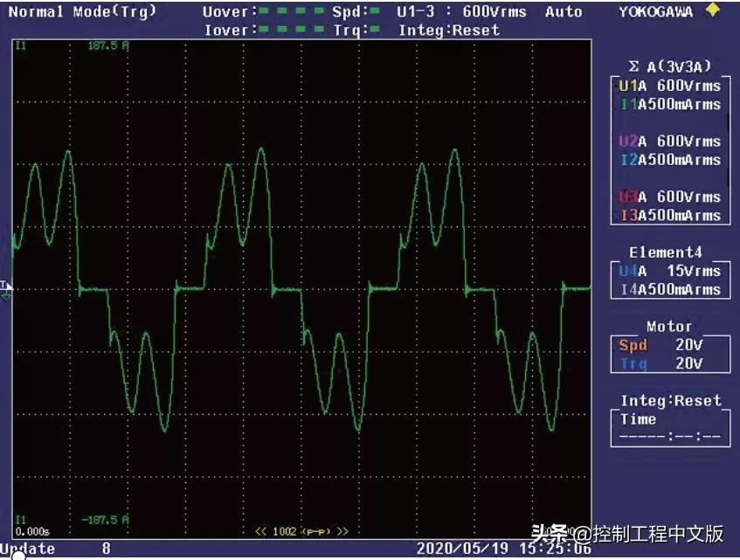Screen dimensions: 740x560
Task: Click the trigger level marker on left edge
Action: 6,290
